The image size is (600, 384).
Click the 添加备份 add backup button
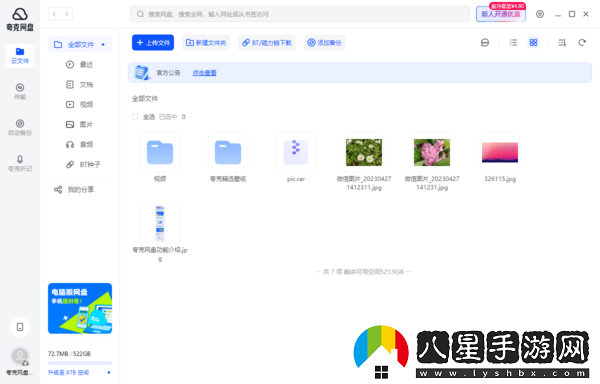pos(324,42)
